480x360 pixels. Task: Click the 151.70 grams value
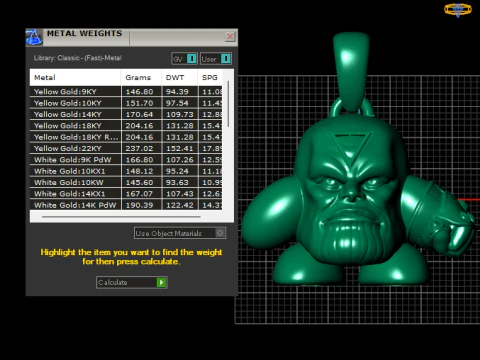click(139, 103)
